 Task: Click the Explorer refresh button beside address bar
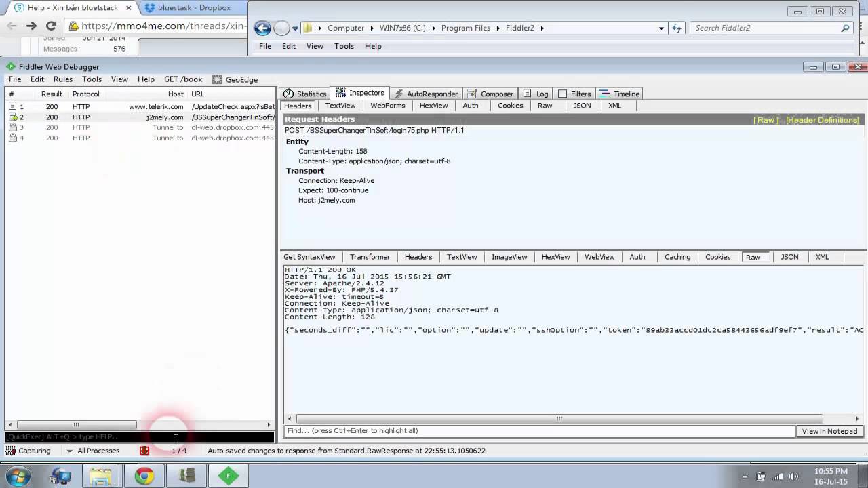676,28
